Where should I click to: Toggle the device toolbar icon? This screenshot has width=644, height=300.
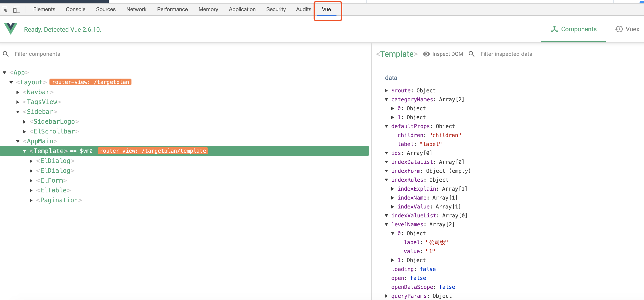[16, 10]
